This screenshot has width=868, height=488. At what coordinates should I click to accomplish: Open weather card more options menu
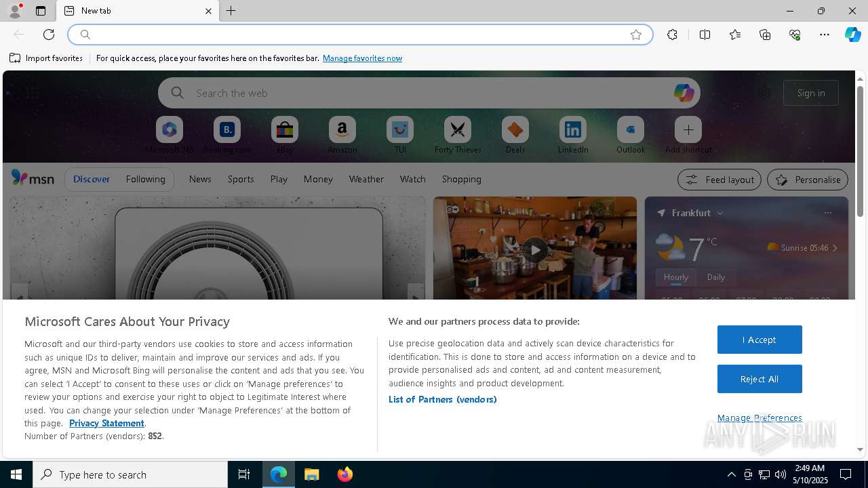(827, 213)
